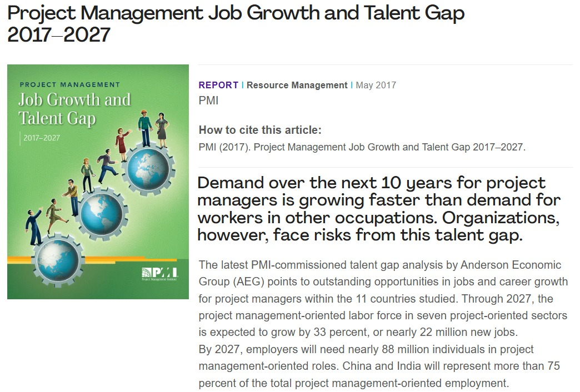Image resolution: width=580 pixels, height=392 pixels.
Task: Click 'Job Growth and Talent Gap' cover title
Action: (x=74, y=109)
